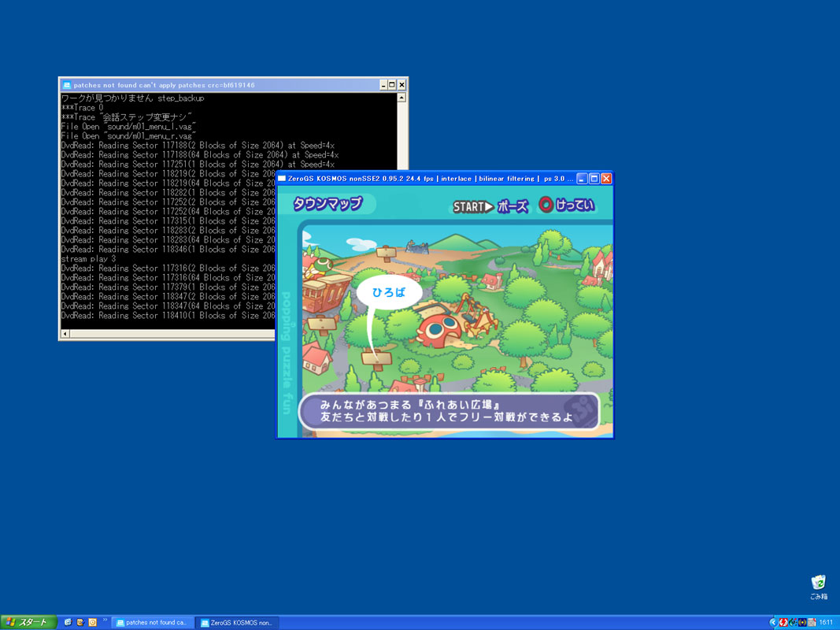Click the 'sound/m01_menu_r.vag' File Open line
The width and height of the screenshot is (840, 630).
(x=128, y=136)
